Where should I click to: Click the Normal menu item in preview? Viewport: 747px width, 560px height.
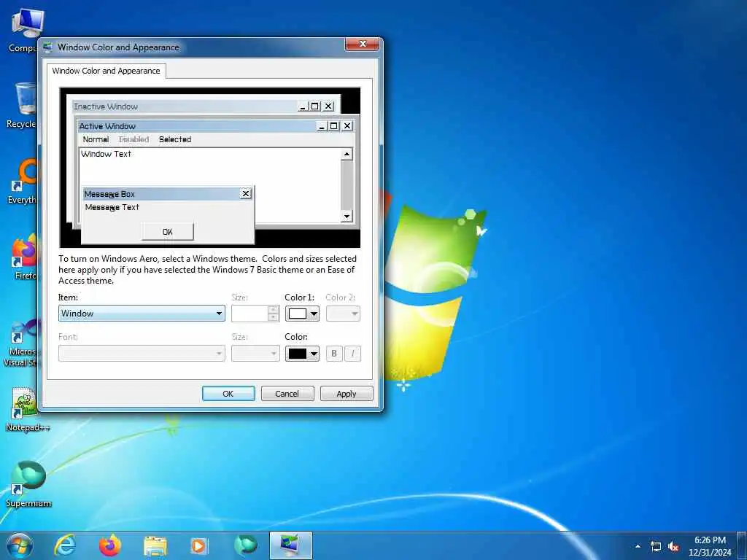[96, 139]
